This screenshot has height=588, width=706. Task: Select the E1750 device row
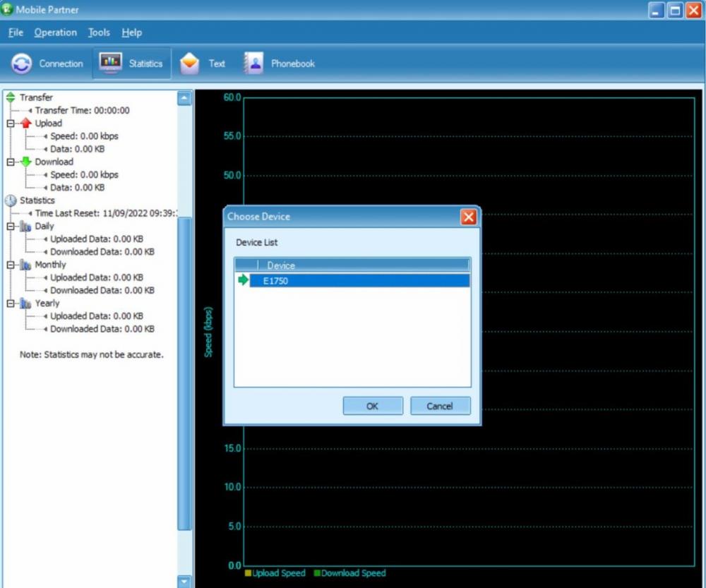359,281
